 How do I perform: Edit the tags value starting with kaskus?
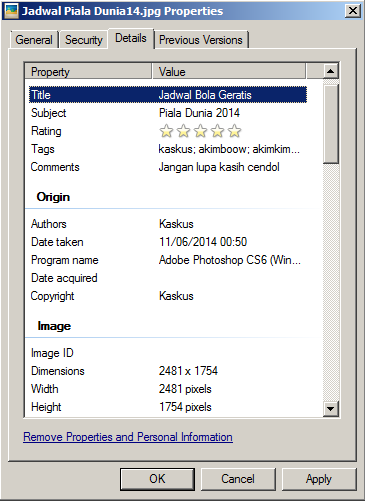(229, 149)
